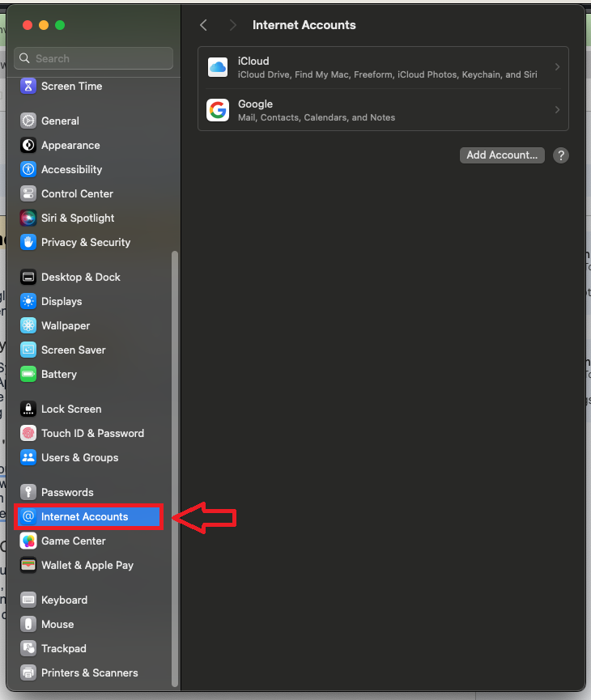Select the General gear icon
Viewport: 591px width, 700px height.
[28, 121]
